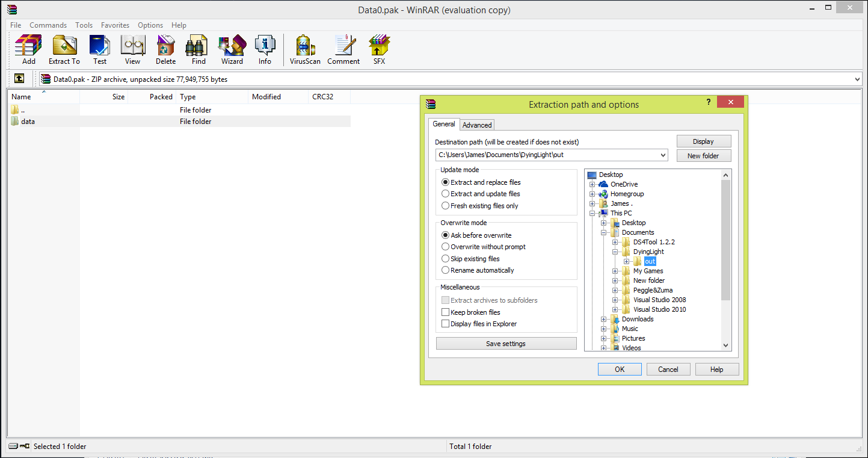
Task: Open the archive Comment tool
Action: click(343, 49)
